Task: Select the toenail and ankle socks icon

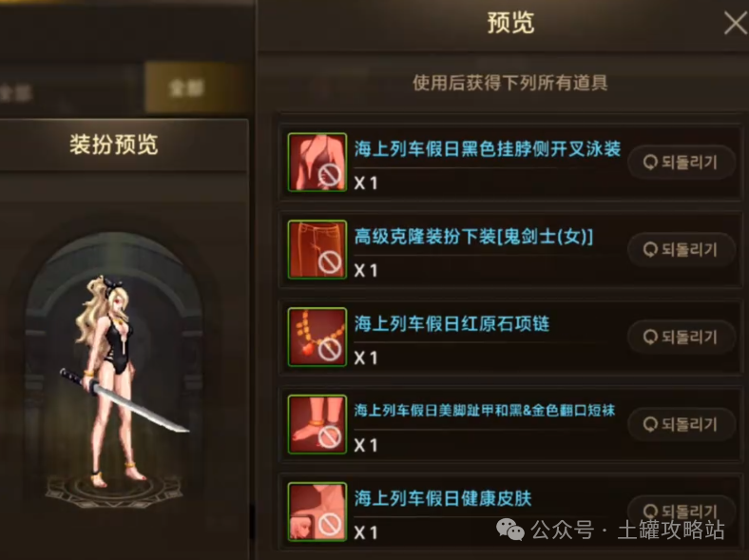Action: [x=317, y=424]
